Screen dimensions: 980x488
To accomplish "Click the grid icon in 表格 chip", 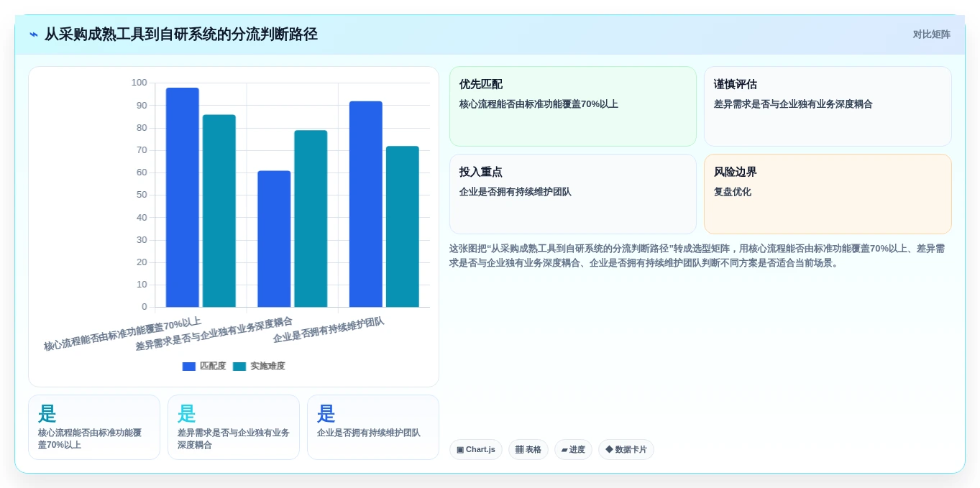I will (x=519, y=450).
